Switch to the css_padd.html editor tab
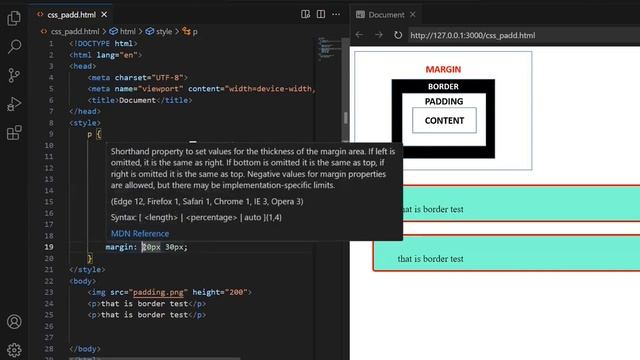The height and width of the screenshot is (360, 640). [x=71, y=15]
